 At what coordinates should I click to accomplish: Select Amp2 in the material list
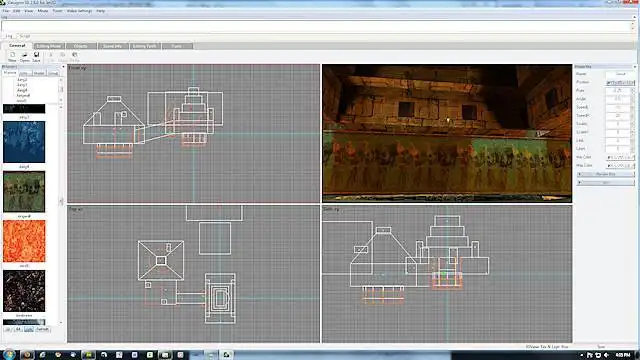22,80
